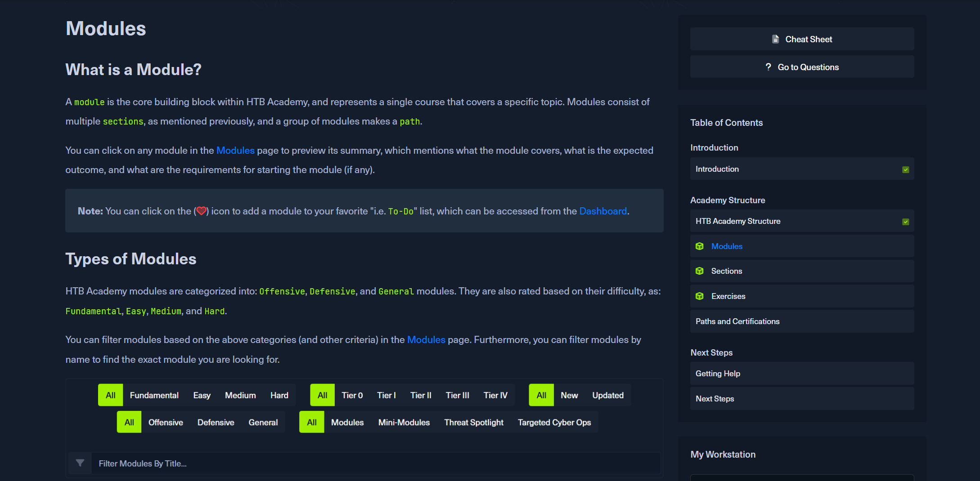Click the Filter Modules By Title field
The width and height of the screenshot is (980, 481).
(x=376, y=463)
